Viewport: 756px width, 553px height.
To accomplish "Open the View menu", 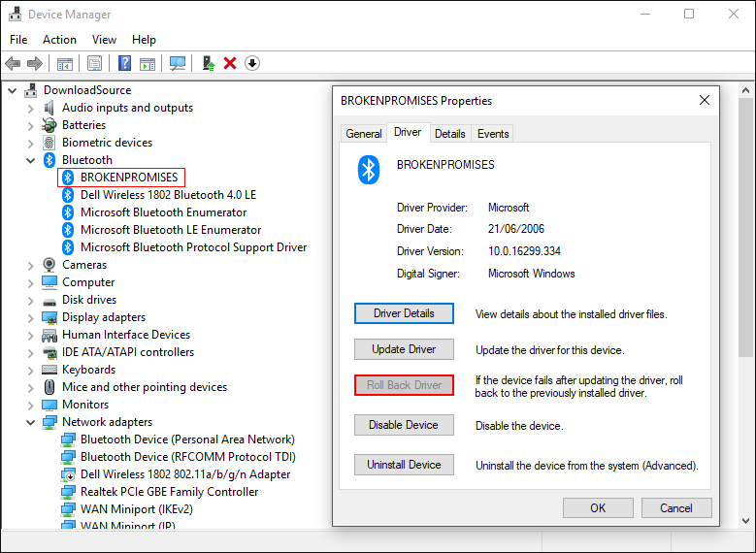I will [104, 40].
